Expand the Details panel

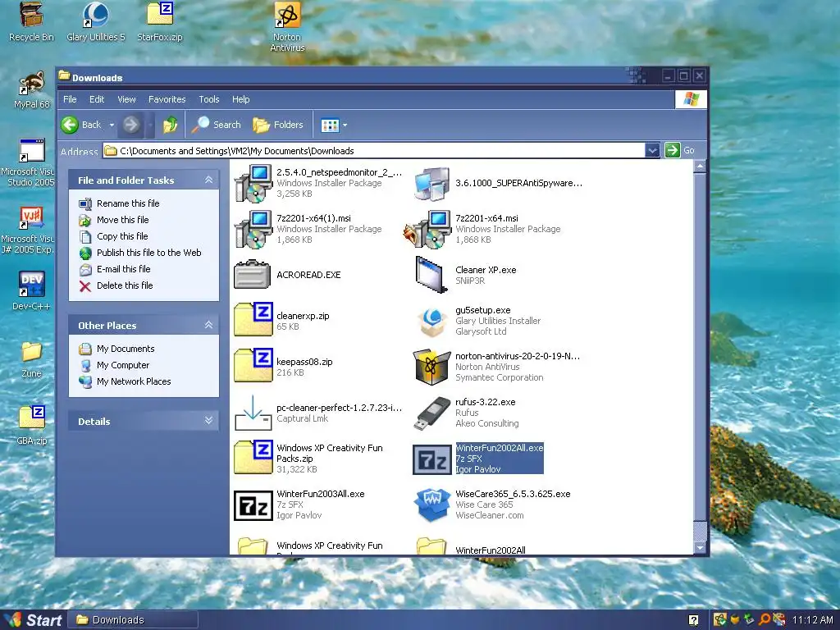[208, 421]
